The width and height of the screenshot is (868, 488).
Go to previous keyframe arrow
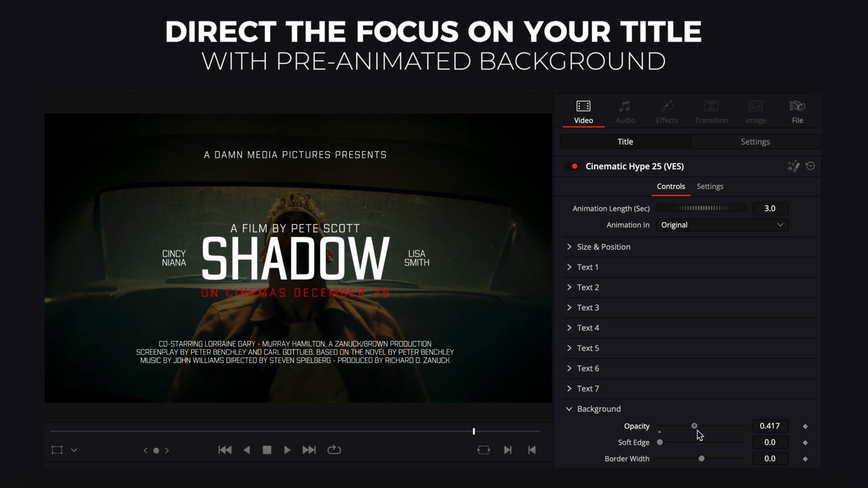145,451
